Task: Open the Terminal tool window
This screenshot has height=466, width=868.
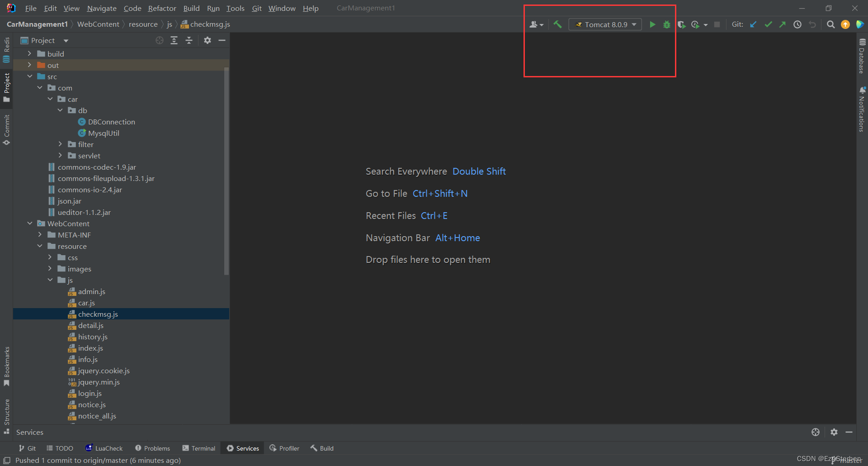Action: 198,448
